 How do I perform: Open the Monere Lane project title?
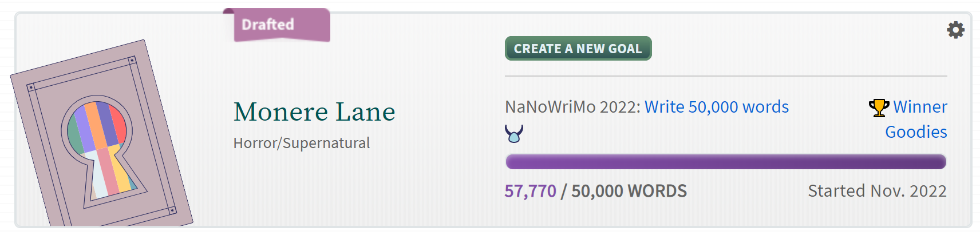[x=314, y=112]
